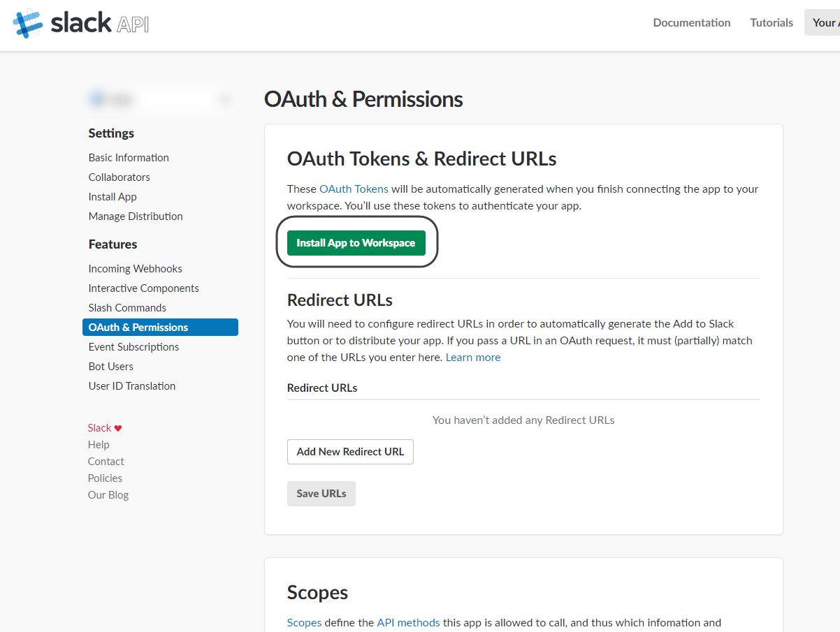Follow the API methods hyperlink
Screen dimensions: 840x632
(x=409, y=623)
